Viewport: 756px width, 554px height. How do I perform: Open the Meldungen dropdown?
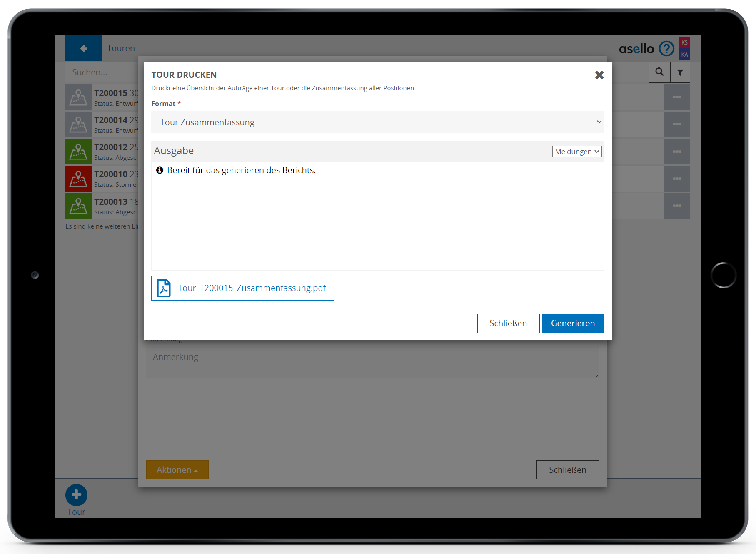click(576, 152)
